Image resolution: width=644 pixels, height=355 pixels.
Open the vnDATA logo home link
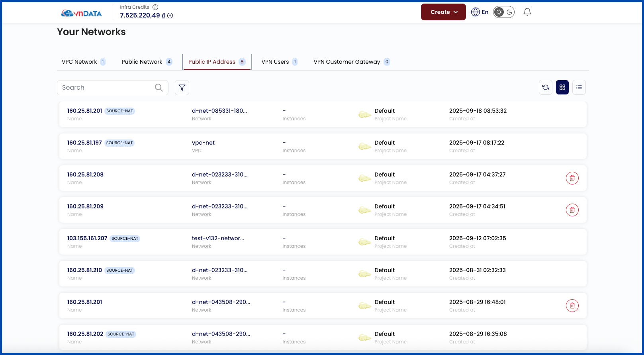[x=82, y=13]
